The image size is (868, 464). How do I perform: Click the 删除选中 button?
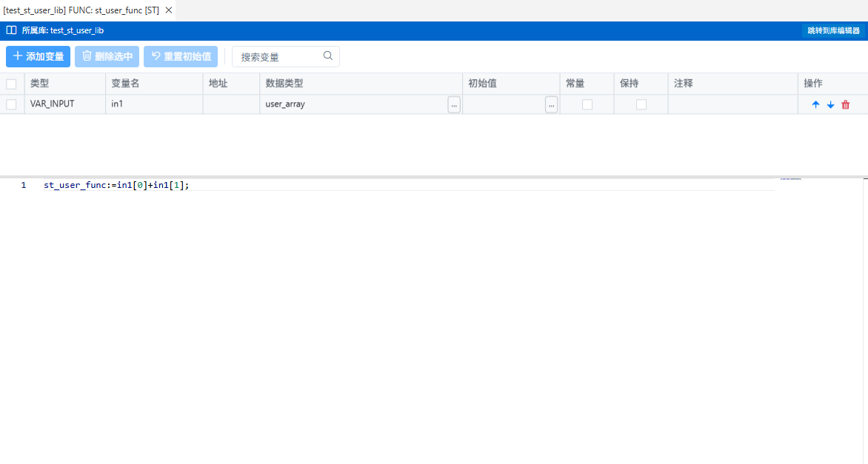click(x=107, y=56)
